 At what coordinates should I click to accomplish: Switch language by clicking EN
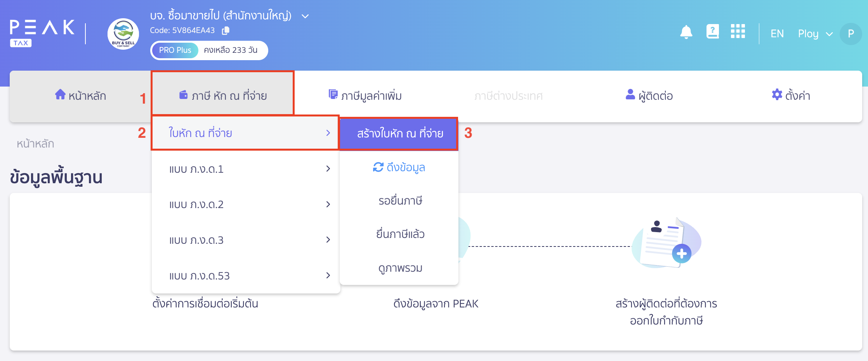(777, 34)
